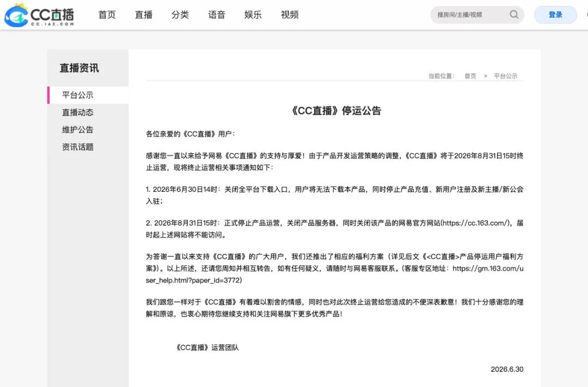Click the 首页 breadcrumb link

pos(470,76)
